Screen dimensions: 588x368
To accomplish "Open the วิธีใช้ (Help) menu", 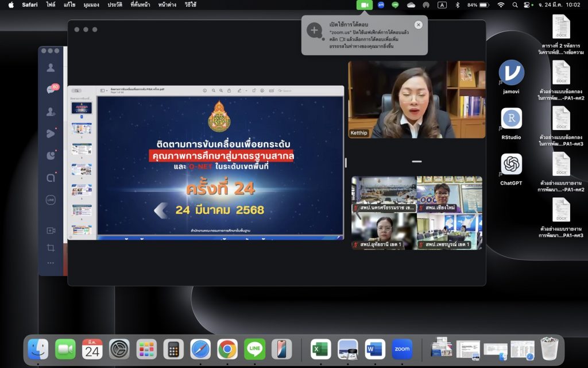I will (x=191, y=5).
